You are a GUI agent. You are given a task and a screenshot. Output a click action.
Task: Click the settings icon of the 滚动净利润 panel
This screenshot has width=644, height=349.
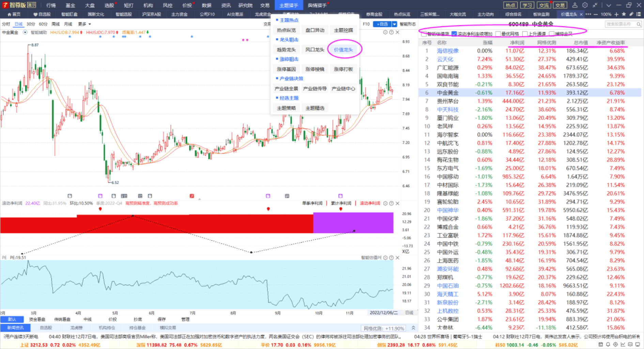pos(385,203)
